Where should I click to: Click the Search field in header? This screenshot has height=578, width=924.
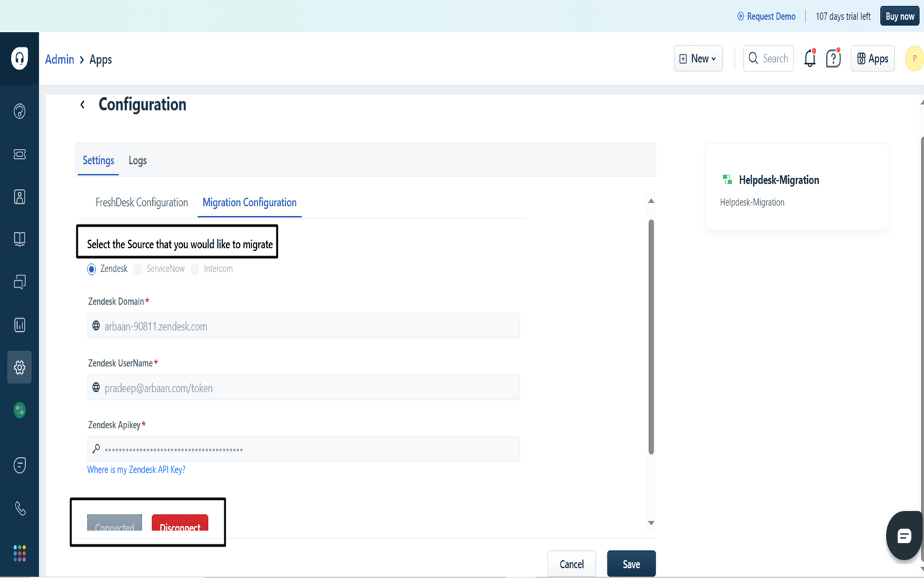pyautogui.click(x=768, y=58)
